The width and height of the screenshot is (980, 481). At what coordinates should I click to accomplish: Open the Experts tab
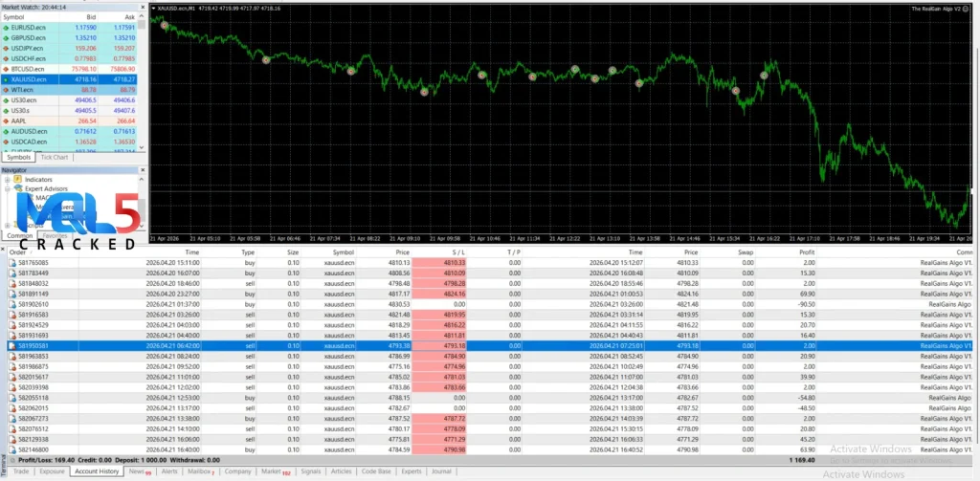coord(412,471)
